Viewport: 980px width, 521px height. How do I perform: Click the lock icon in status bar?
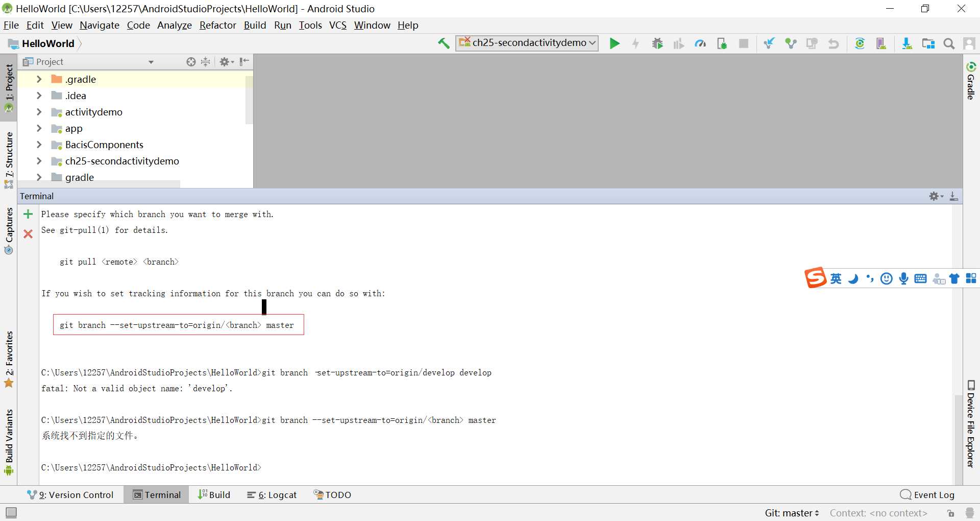950,513
